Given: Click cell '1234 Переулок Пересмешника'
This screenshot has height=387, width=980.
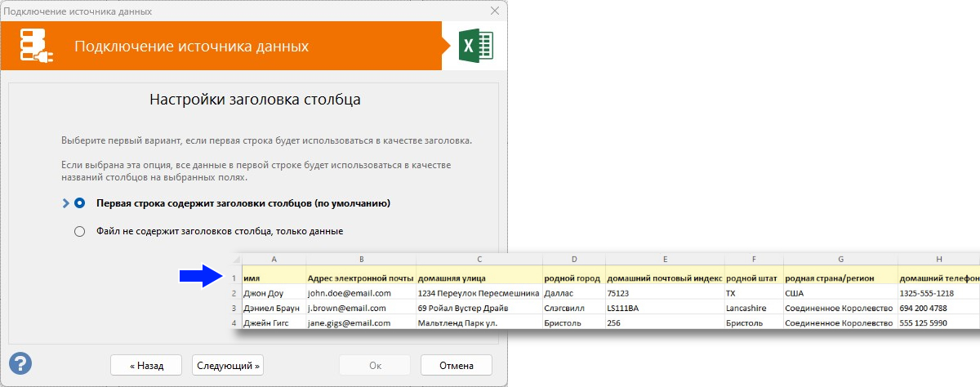Looking at the screenshot, I should 479,293.
